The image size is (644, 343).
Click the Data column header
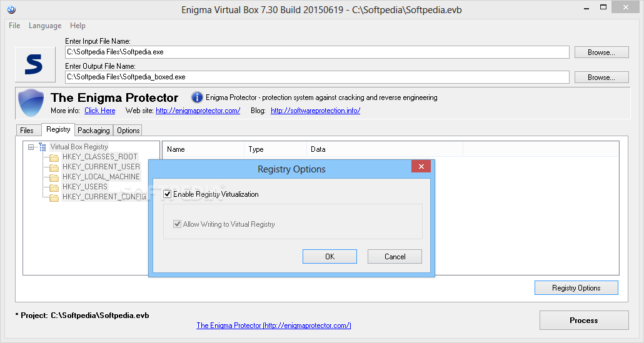pyautogui.click(x=385, y=149)
